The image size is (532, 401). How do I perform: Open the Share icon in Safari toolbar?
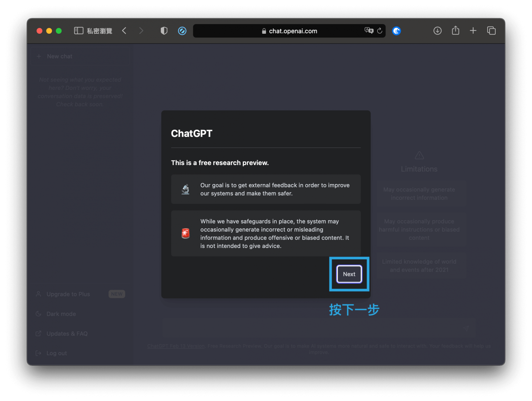coord(456,30)
